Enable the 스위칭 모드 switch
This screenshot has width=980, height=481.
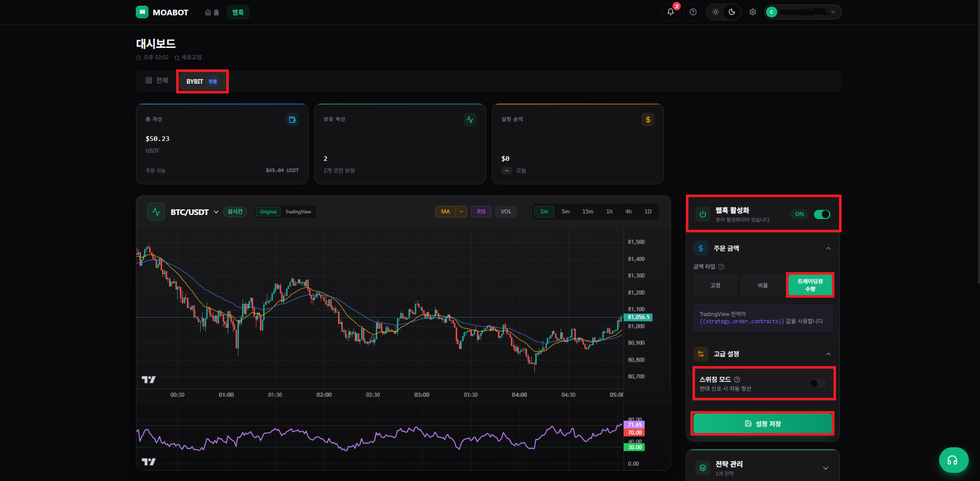(x=818, y=383)
